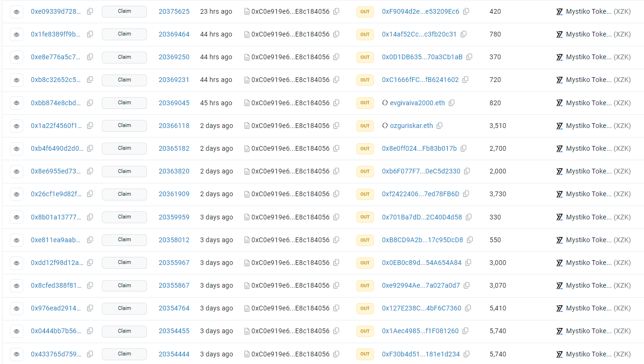The image size is (644, 364).
Task: Open address 0x0EB0c89d...54A654A84
Action: pyautogui.click(x=422, y=263)
